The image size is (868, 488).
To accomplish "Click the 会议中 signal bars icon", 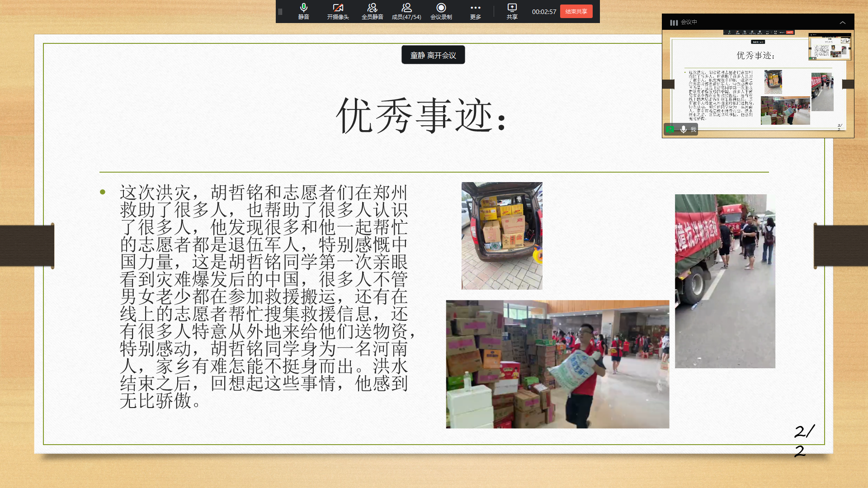I will coord(674,22).
